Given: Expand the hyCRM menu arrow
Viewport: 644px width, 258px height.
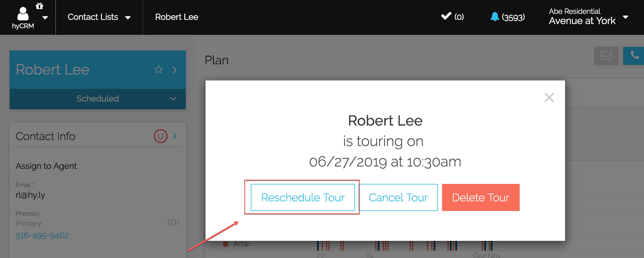Looking at the screenshot, I should [x=45, y=18].
